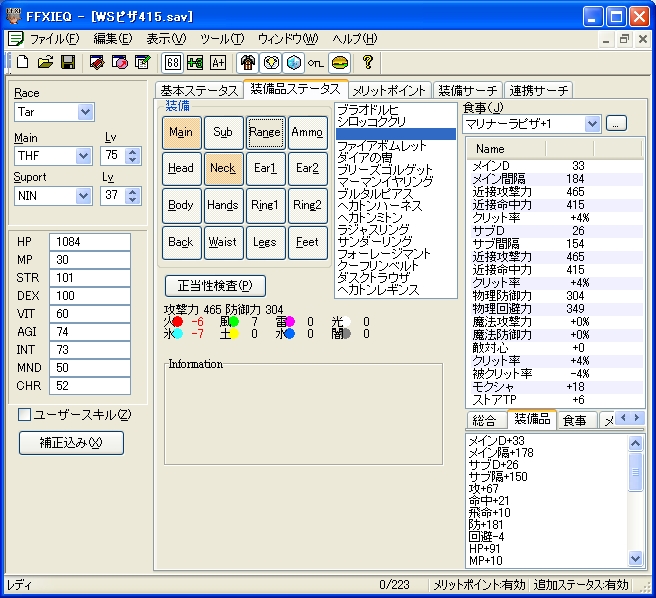Switch to the 食事 bottom tab

click(x=576, y=420)
